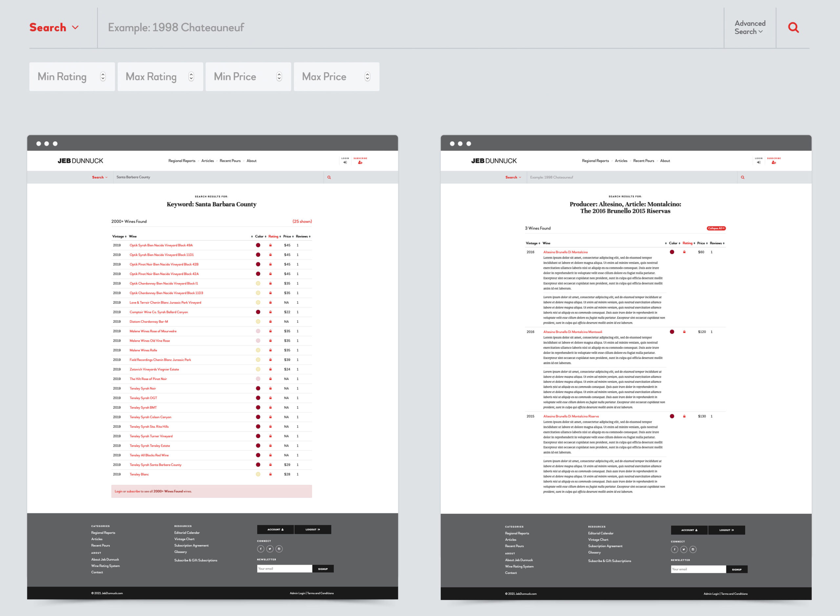Click the LOGOUT button in the right window footer
This screenshot has height=616, width=840.
tap(726, 530)
